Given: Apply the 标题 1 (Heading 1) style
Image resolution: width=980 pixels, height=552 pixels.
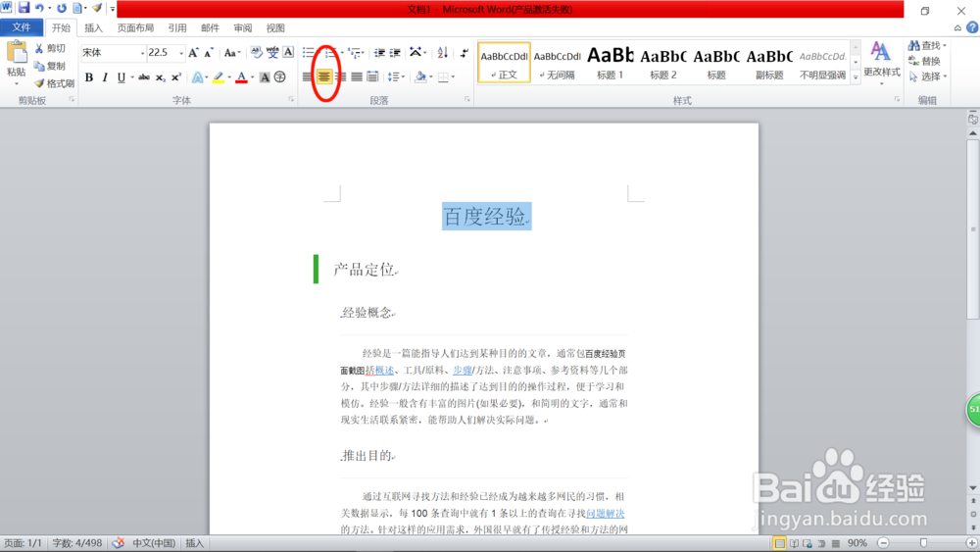Looking at the screenshot, I should point(610,63).
